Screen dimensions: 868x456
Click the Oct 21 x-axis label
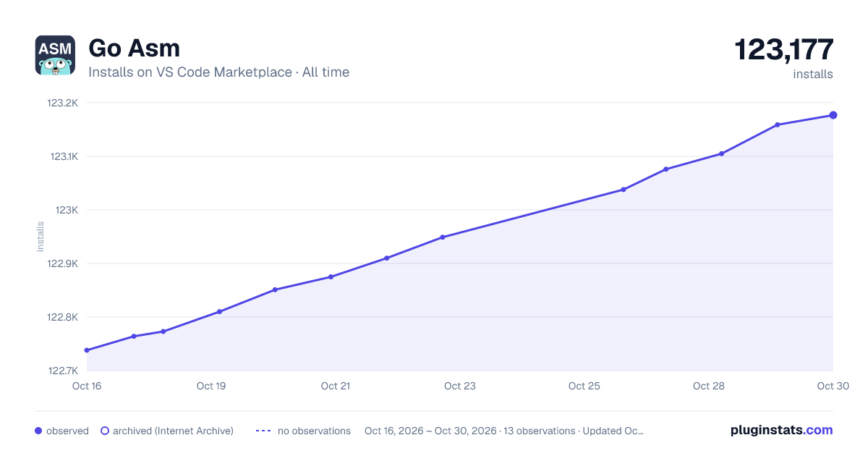[x=336, y=386]
